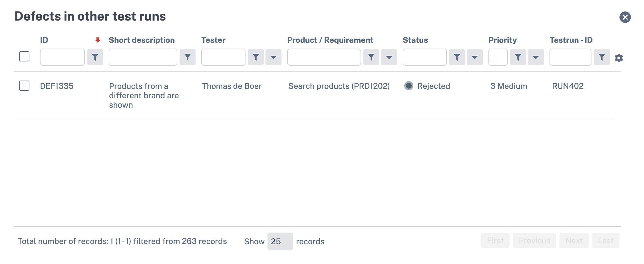Select the checkbox for DEF1335

(24, 86)
